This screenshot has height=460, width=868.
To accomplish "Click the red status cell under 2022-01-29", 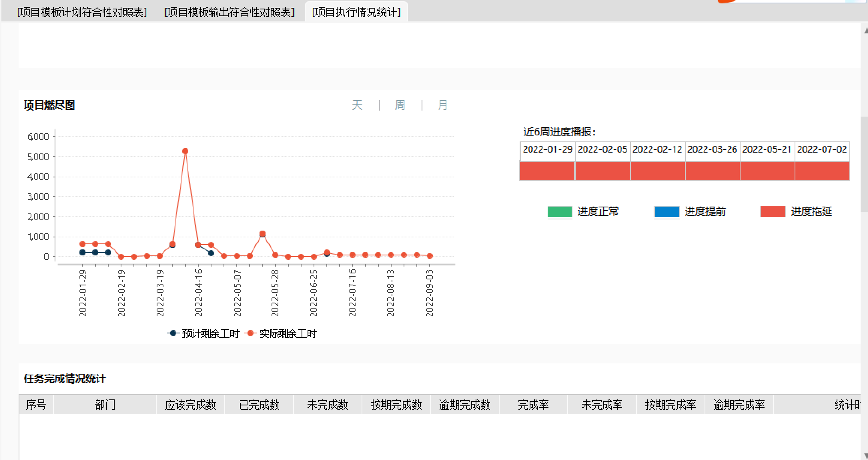I will click(547, 171).
